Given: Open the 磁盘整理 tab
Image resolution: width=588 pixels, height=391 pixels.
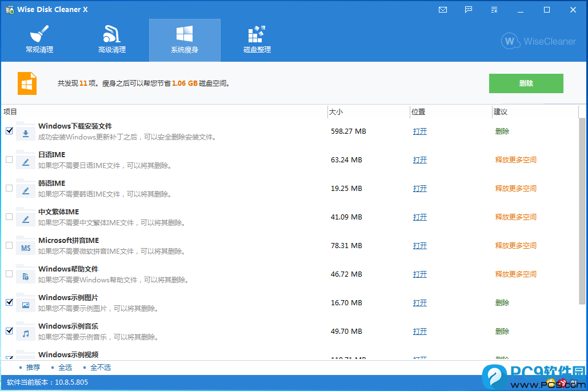Looking at the screenshot, I should pos(257,40).
